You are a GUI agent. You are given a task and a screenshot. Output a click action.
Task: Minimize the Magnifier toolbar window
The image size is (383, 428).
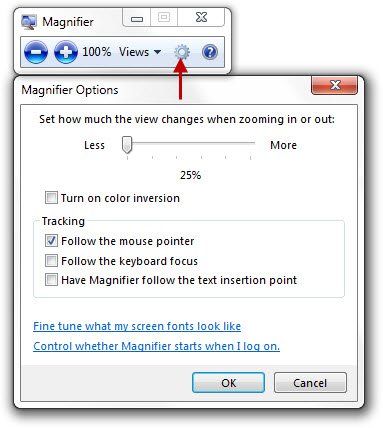[137, 18]
